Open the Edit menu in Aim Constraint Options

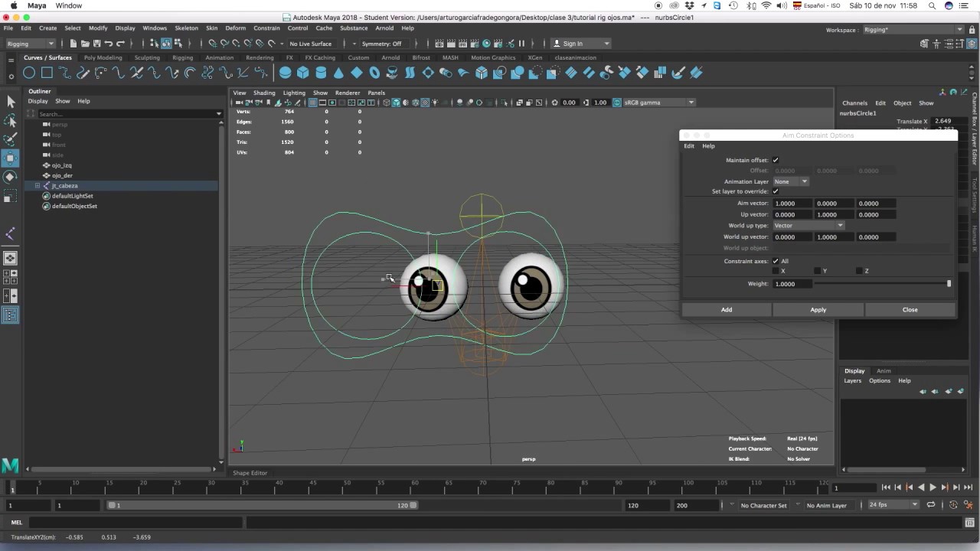click(x=689, y=146)
